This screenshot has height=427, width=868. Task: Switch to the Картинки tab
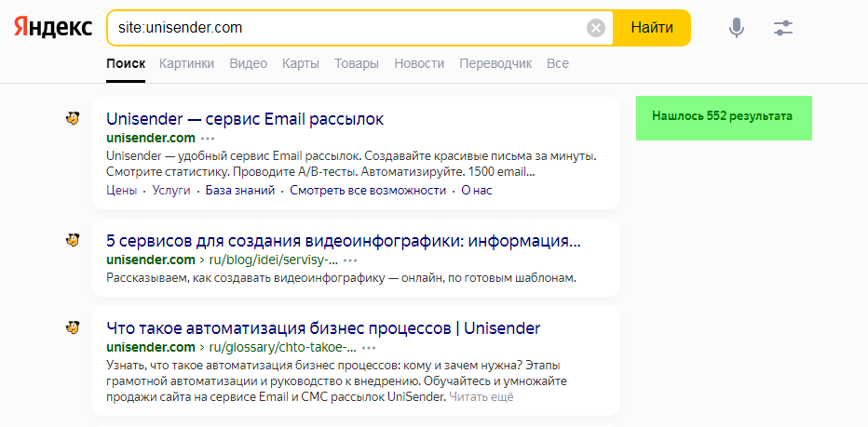[x=186, y=63]
